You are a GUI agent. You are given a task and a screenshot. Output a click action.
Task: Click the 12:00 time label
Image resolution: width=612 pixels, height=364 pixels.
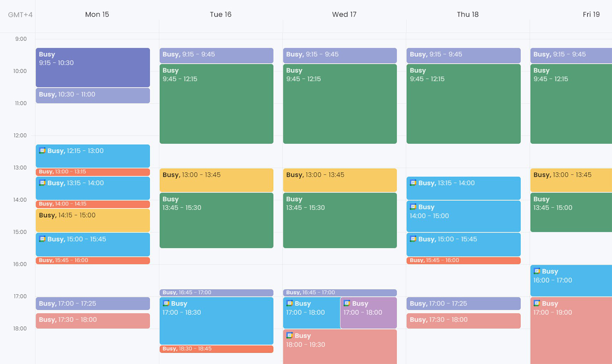(20, 136)
